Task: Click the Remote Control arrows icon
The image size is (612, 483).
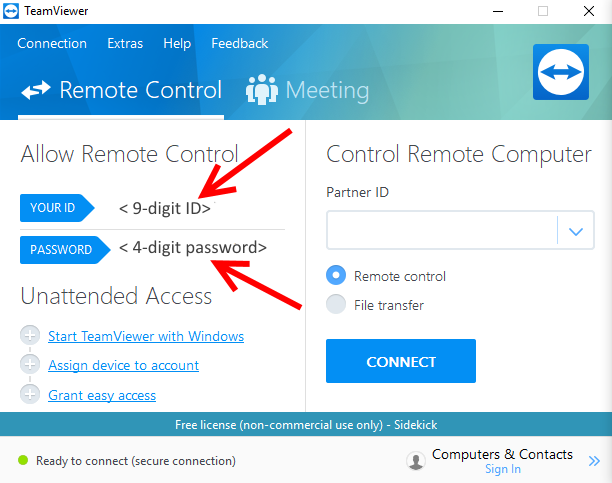Action: click(x=36, y=90)
